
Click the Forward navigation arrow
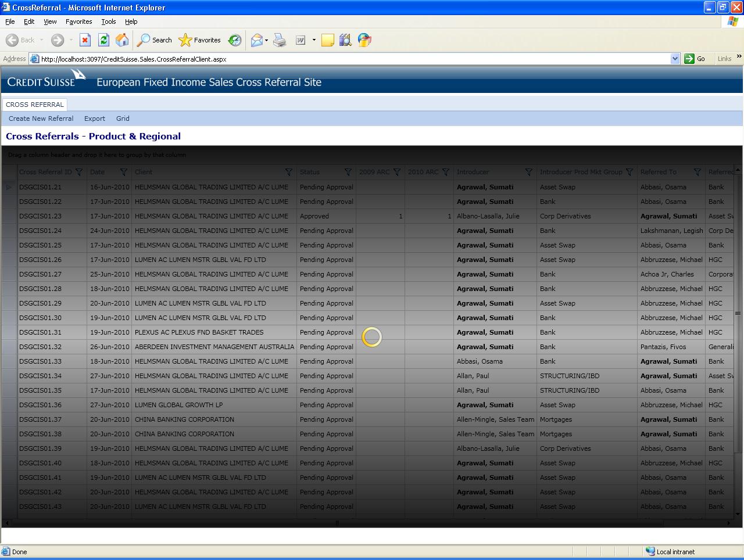pyautogui.click(x=57, y=40)
